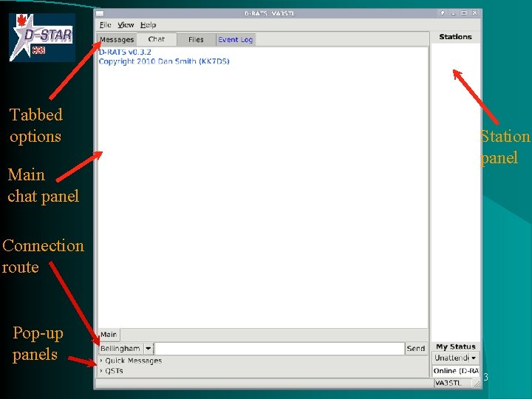Open the Bellingham connection route dropdown
Image resolution: width=532 pixels, height=399 pixels.
pos(126,349)
